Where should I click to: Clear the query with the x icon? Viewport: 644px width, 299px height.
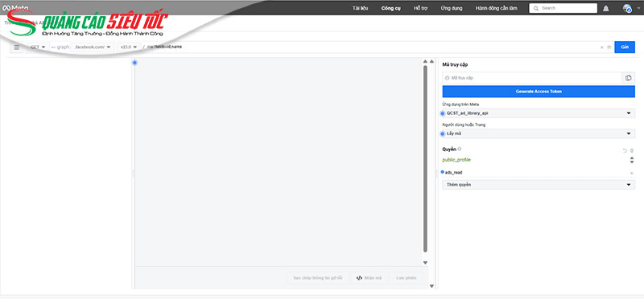tap(601, 47)
